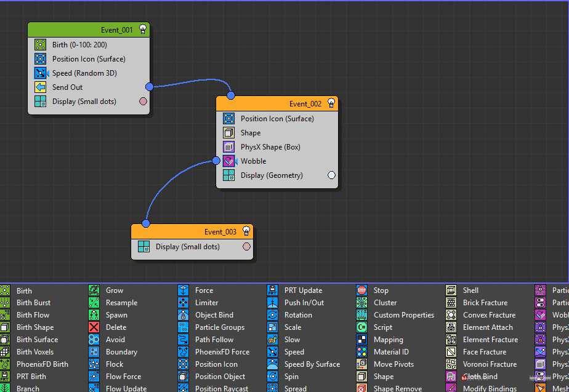Viewport: 569px width, 392px height.
Task: Click Shape operator icon in Event_002
Action: 228,132
